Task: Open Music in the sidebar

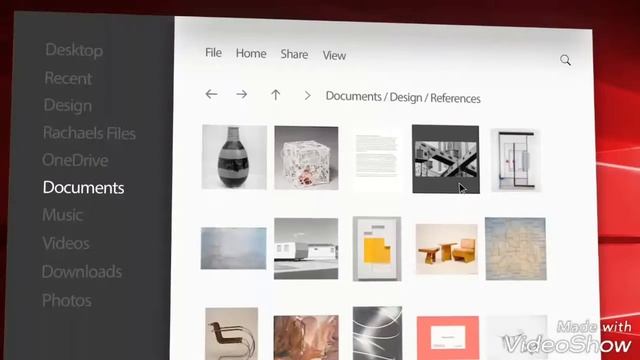Action: tap(62, 215)
